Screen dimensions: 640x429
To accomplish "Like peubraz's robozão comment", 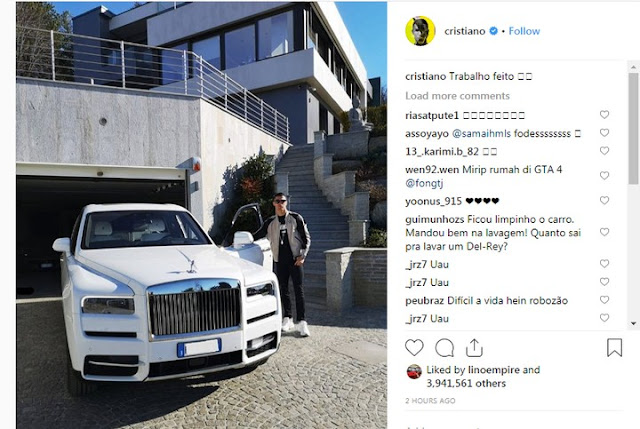I will point(604,300).
